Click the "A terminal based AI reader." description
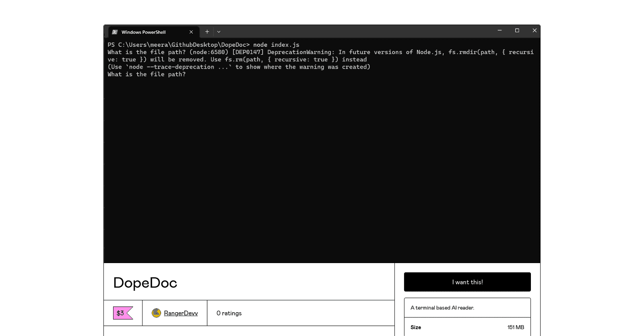The height and width of the screenshot is (336, 644). tap(442, 308)
